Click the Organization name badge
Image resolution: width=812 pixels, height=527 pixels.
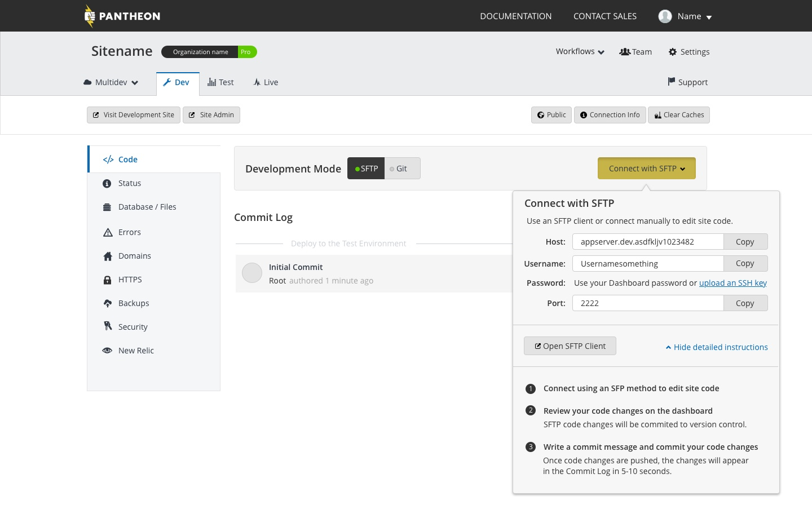[200, 52]
